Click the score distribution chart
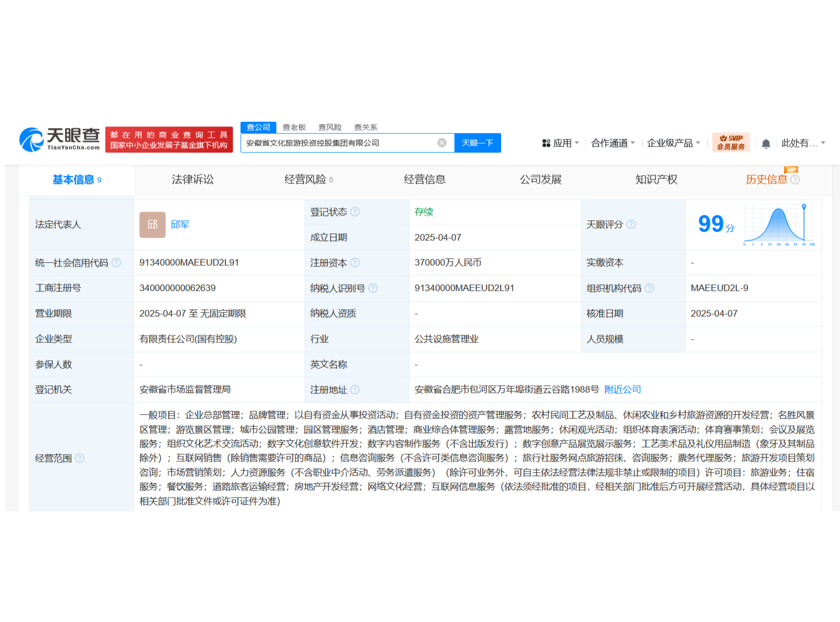The image size is (840, 622). click(x=779, y=224)
